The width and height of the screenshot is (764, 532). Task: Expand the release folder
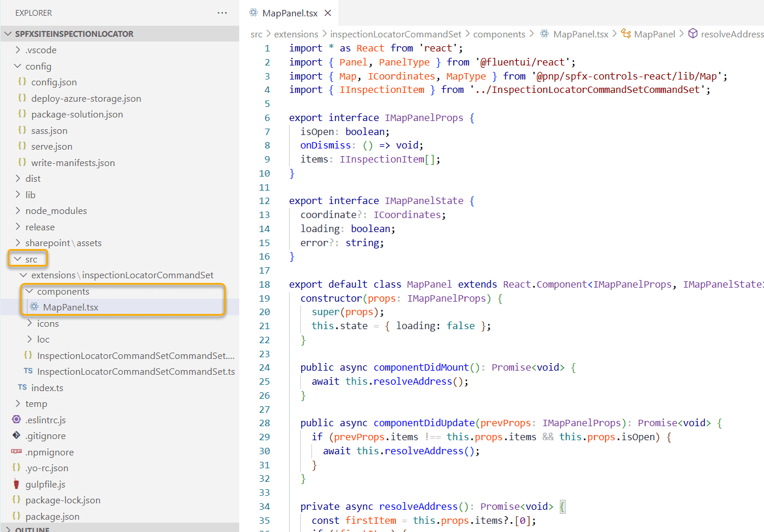coord(18,227)
